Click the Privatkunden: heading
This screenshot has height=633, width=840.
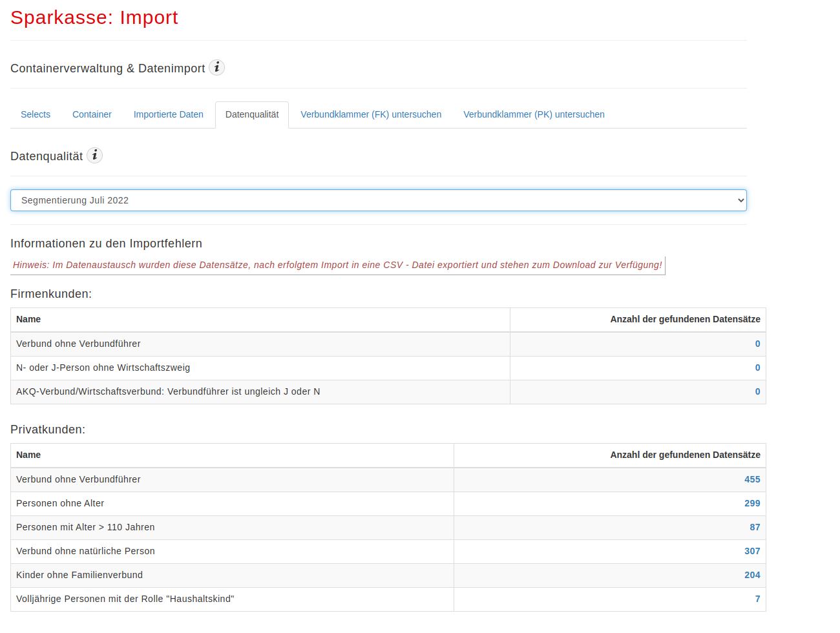point(48,430)
